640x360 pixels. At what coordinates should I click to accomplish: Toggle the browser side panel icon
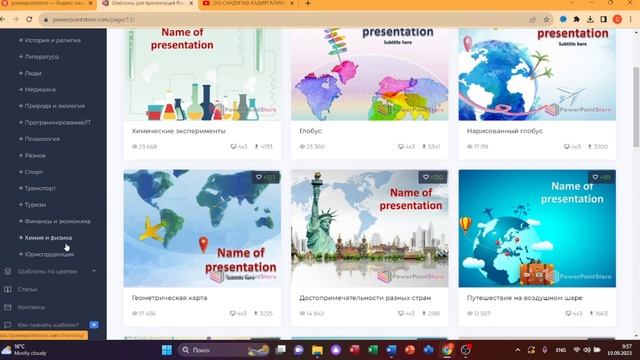(604, 19)
